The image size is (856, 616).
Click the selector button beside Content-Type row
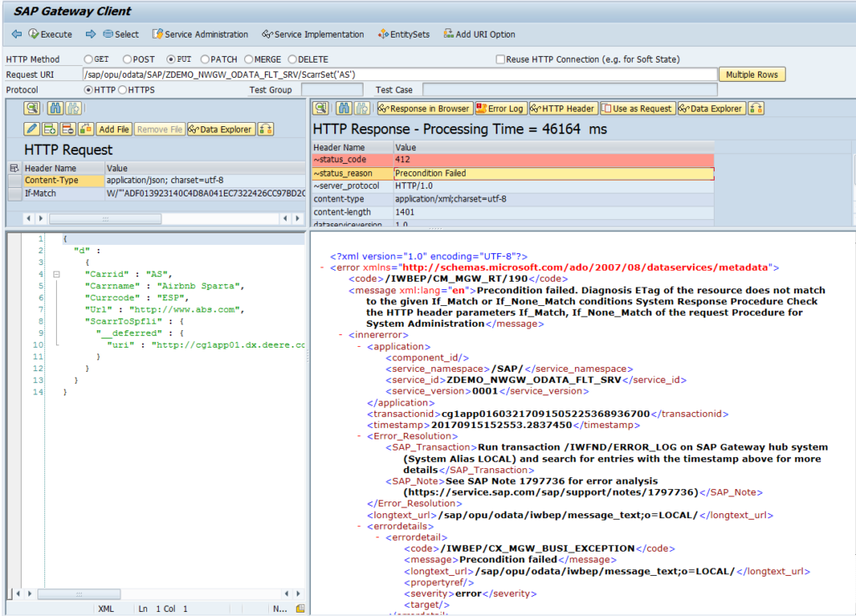pyautogui.click(x=14, y=180)
